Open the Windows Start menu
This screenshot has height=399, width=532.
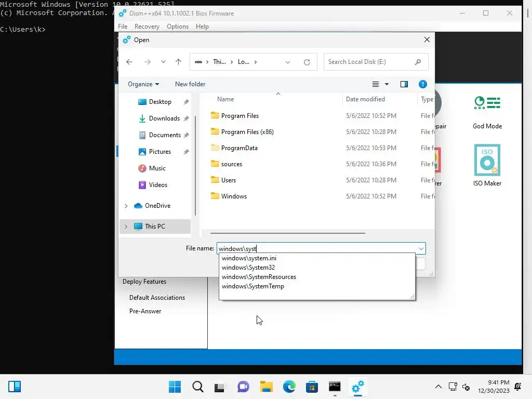coord(175,387)
